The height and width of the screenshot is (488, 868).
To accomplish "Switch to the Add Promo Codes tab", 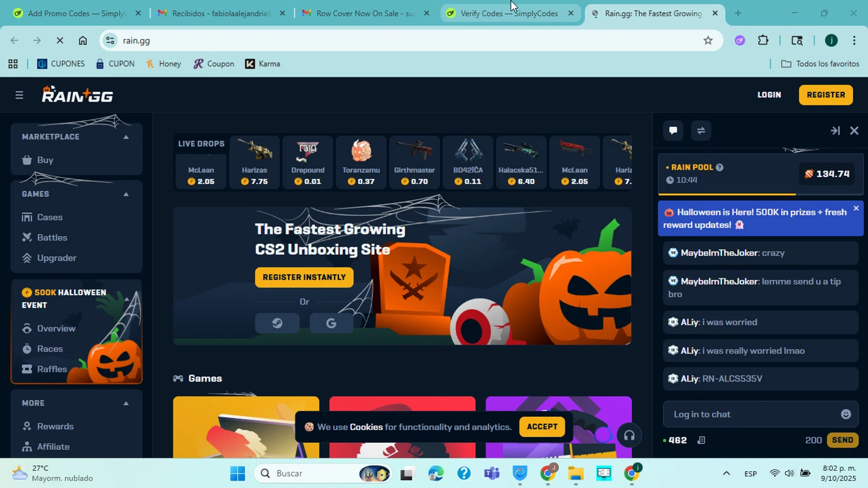I will (x=76, y=13).
